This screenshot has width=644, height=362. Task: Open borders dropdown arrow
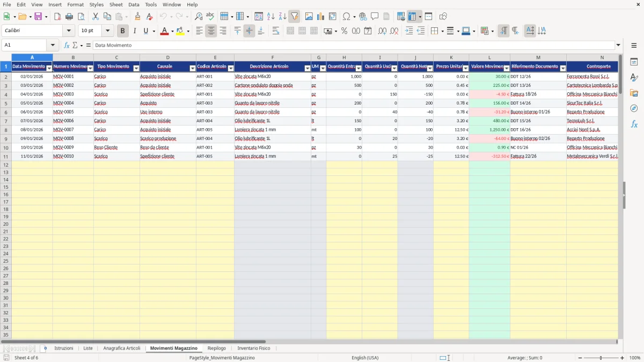(x=442, y=31)
